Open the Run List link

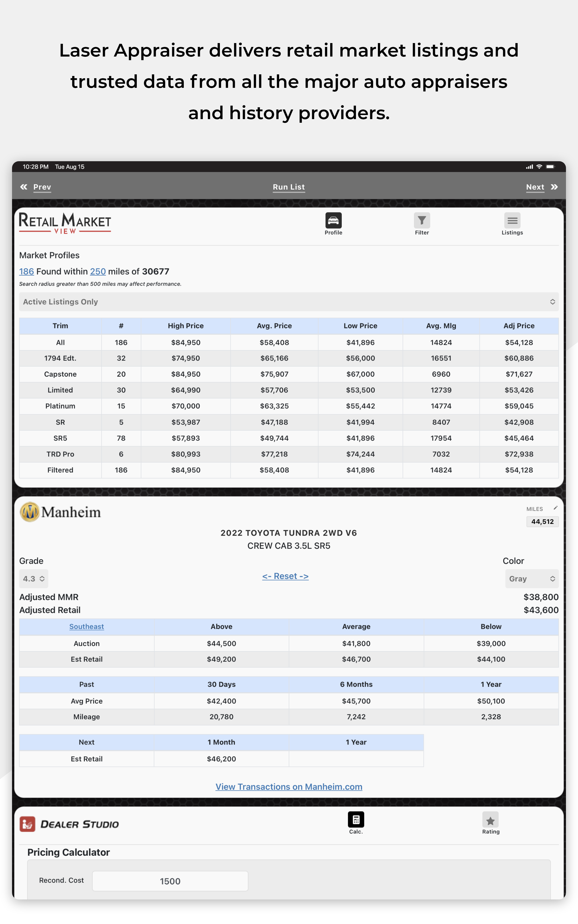tap(289, 187)
